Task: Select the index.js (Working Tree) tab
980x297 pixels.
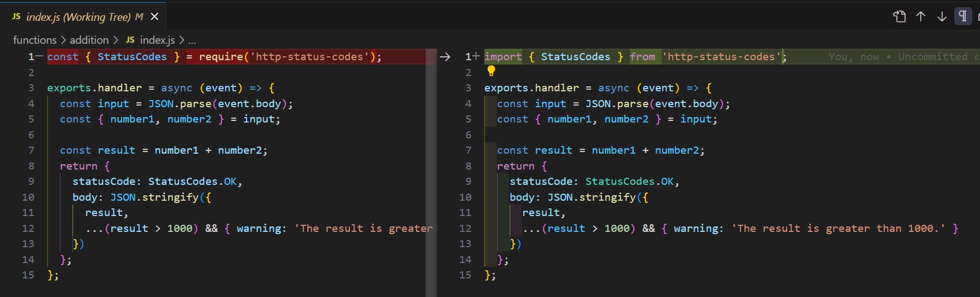Action: pos(78,17)
